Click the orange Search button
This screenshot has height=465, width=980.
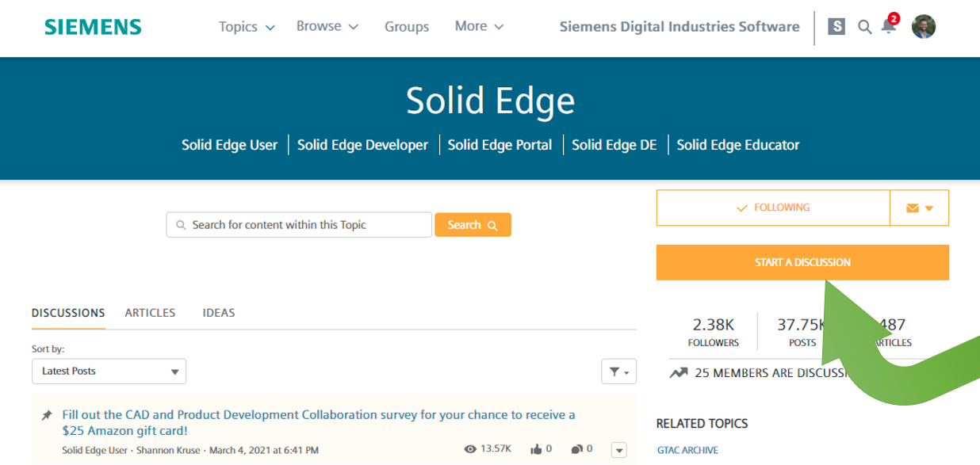click(473, 224)
